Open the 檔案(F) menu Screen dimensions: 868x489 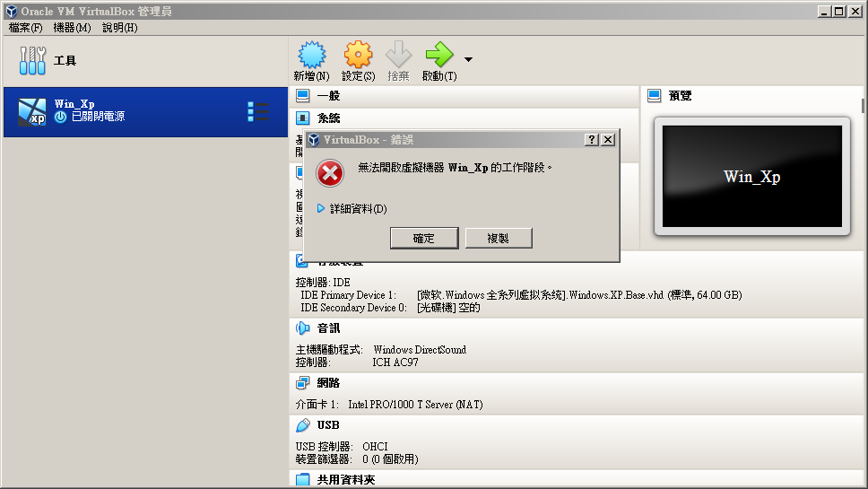(x=25, y=28)
